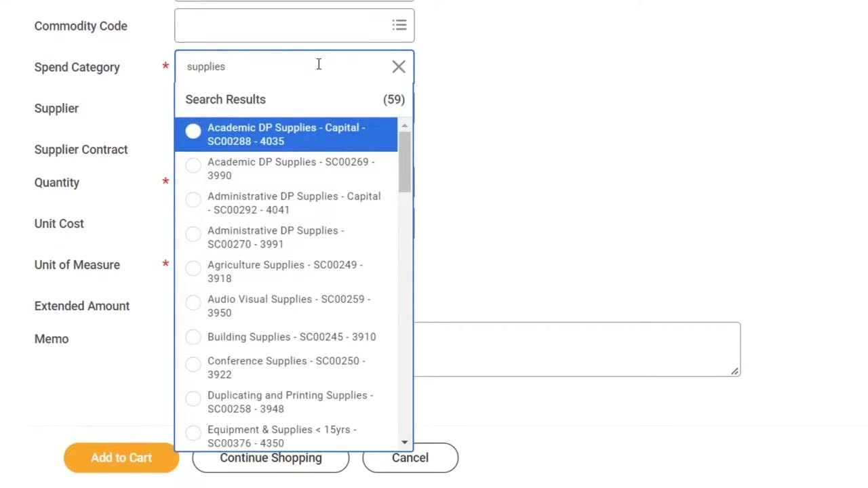
Task: Select Academic DP Supplies - SC00269 radio button
Action: tap(193, 165)
